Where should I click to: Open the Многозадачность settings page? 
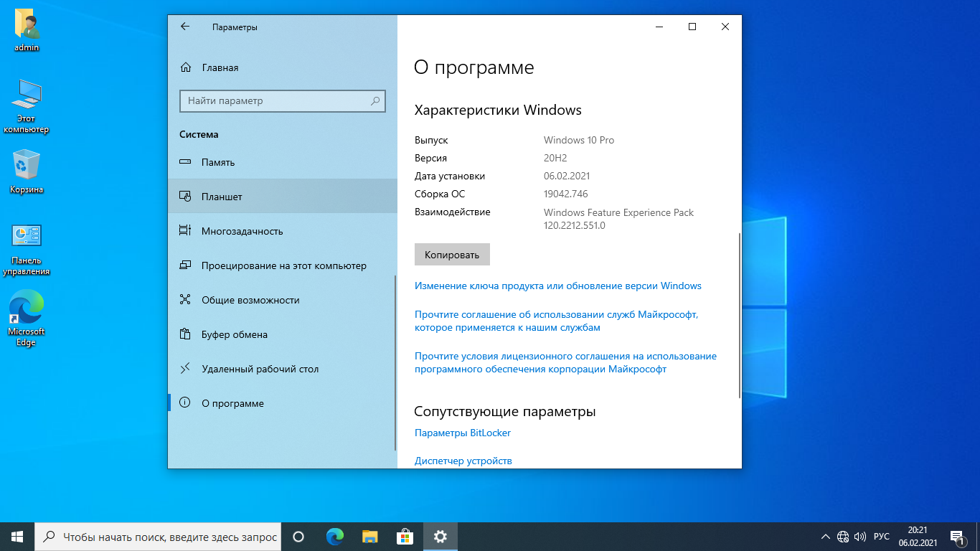[282, 231]
